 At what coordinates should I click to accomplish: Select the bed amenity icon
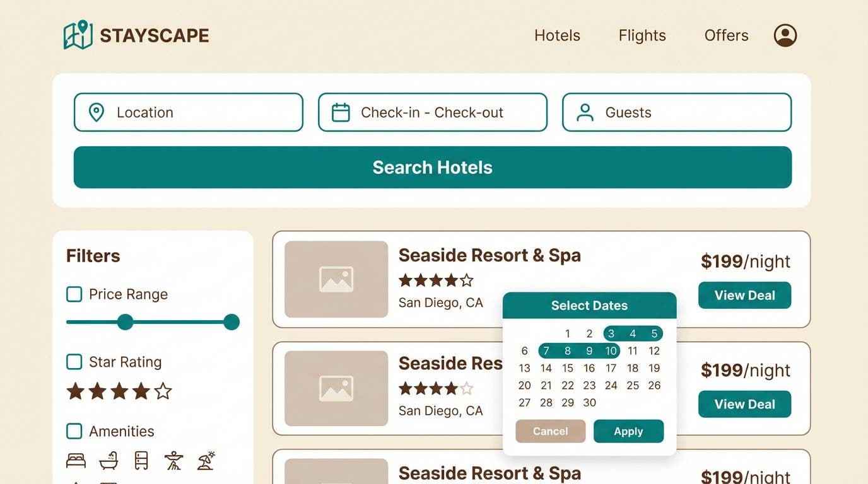click(x=76, y=459)
